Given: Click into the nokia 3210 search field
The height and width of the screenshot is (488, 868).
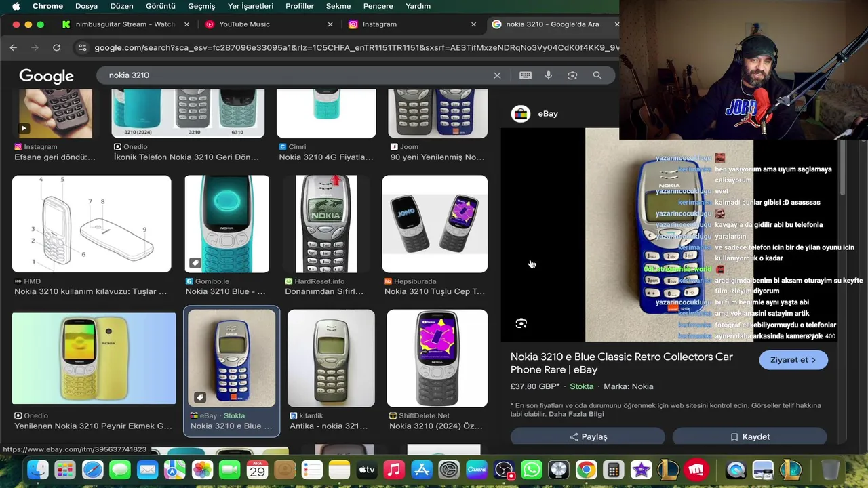Looking at the screenshot, I should click(298, 75).
